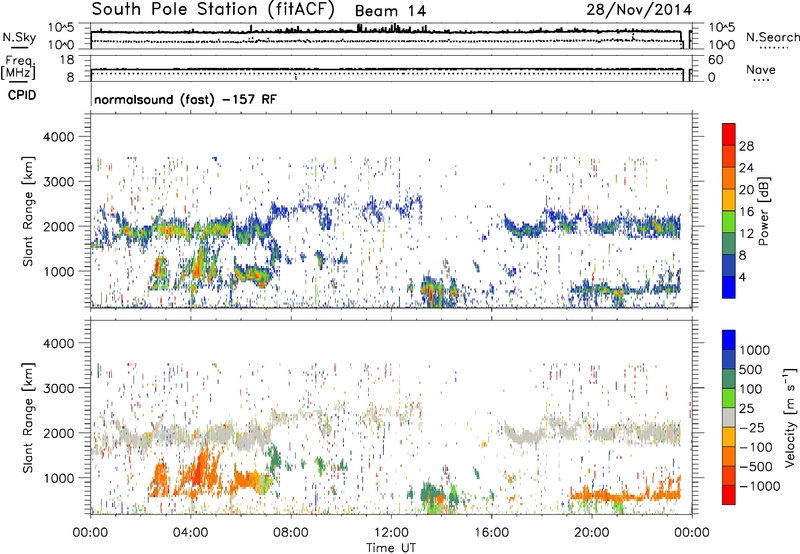Click the "28" label on Power color bar
The height and width of the screenshot is (554, 800).
(x=746, y=146)
